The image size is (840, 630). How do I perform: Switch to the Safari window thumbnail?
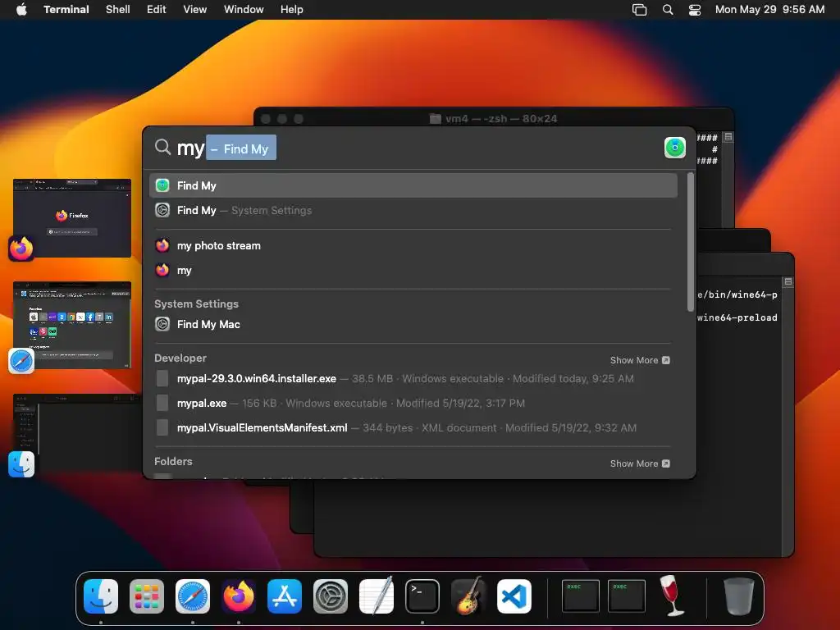[x=72, y=325]
